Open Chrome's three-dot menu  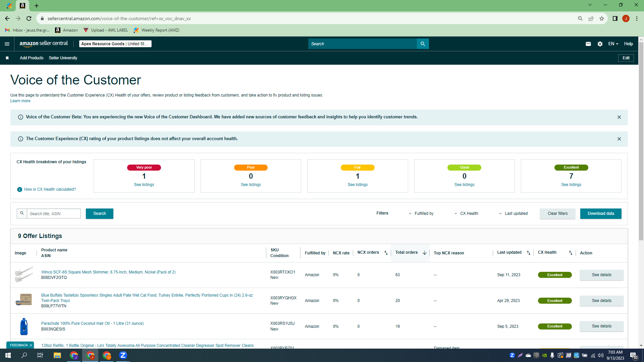coord(637,18)
